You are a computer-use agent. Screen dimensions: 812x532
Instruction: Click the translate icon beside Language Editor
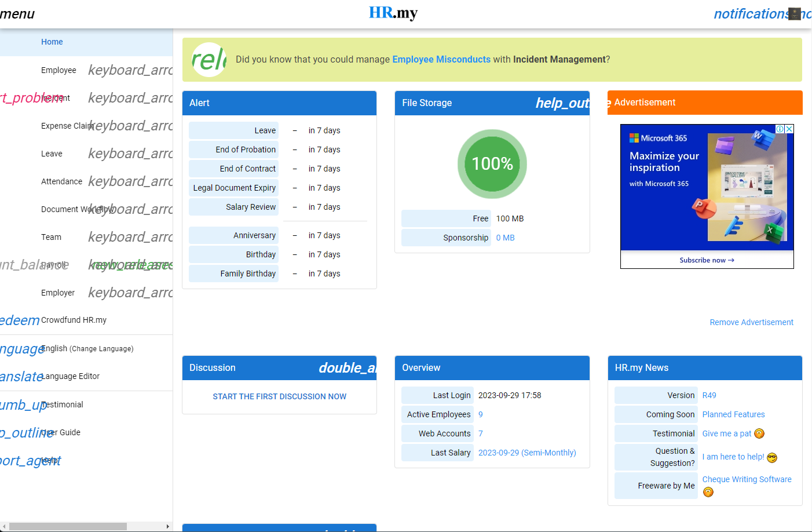(x=21, y=377)
